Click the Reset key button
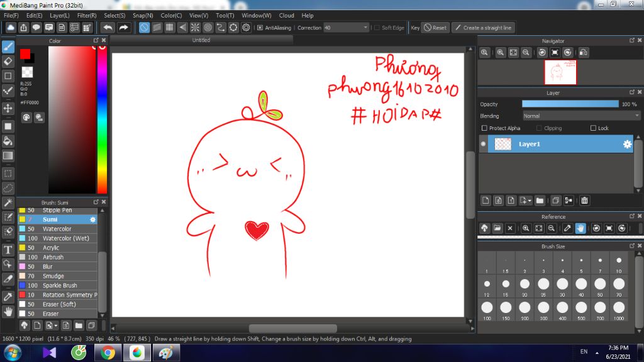This screenshot has width=644, height=362. (x=435, y=28)
